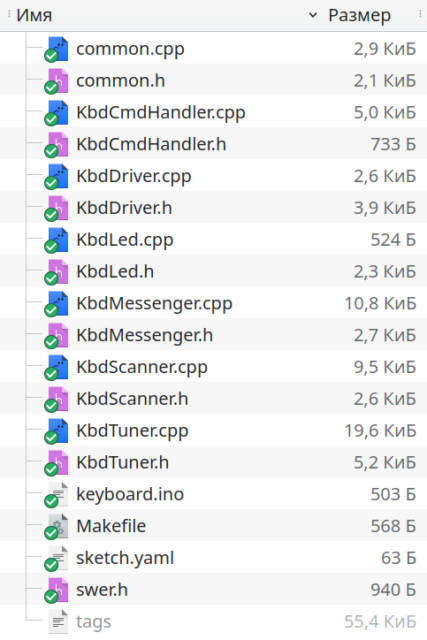427x640 pixels.
Task: Click the common.cpp C++ file icon
Action: 58,49
